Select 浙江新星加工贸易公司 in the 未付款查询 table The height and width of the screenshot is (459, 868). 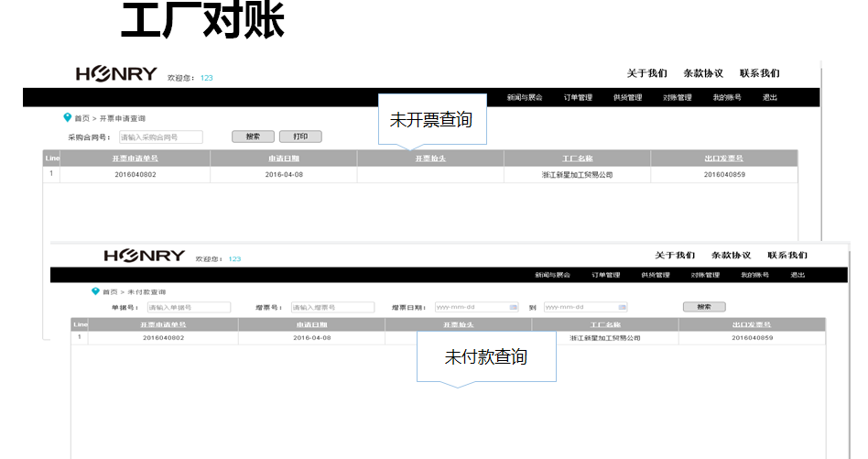coord(605,338)
